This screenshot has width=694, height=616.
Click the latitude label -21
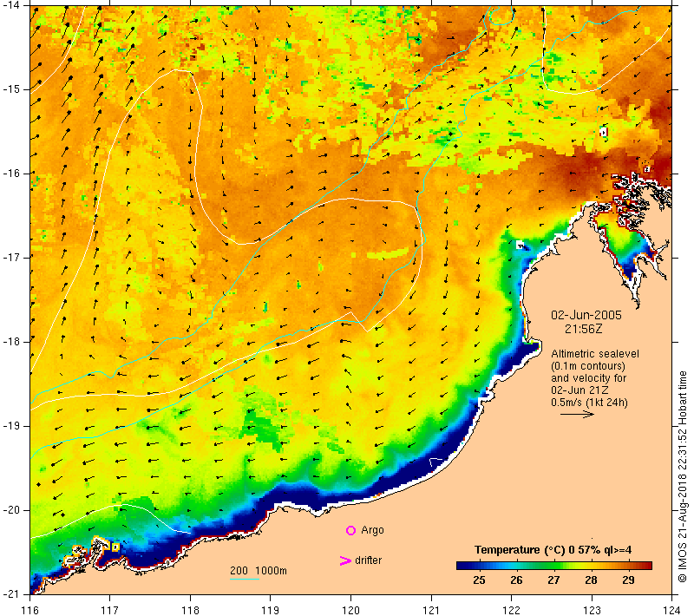pyautogui.click(x=11, y=593)
